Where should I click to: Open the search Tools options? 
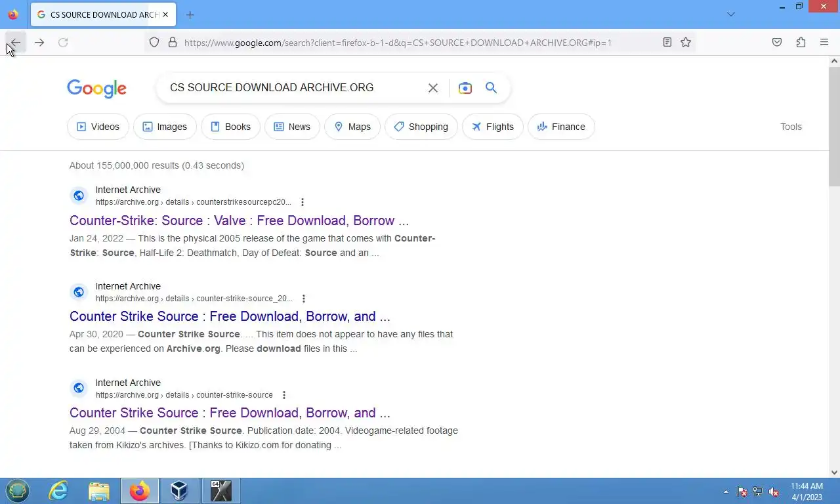[x=791, y=127]
